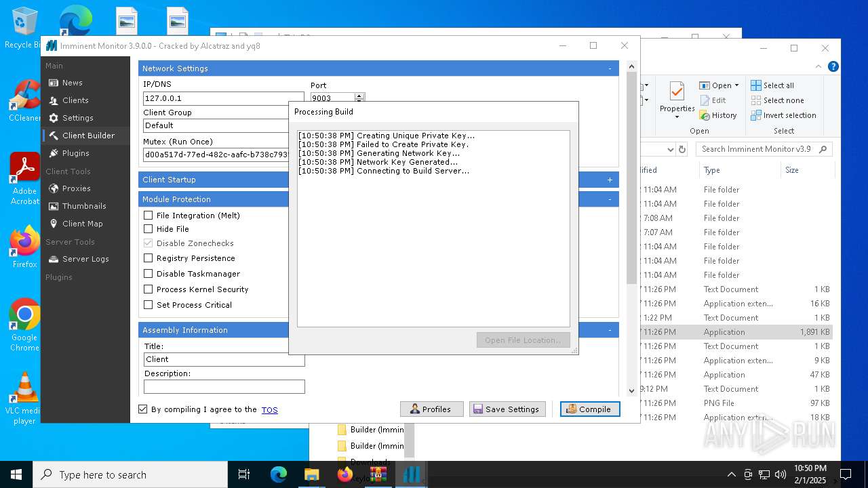868x488 pixels.
Task: Launch Google Chrome desktop shortcut
Action: [24, 325]
